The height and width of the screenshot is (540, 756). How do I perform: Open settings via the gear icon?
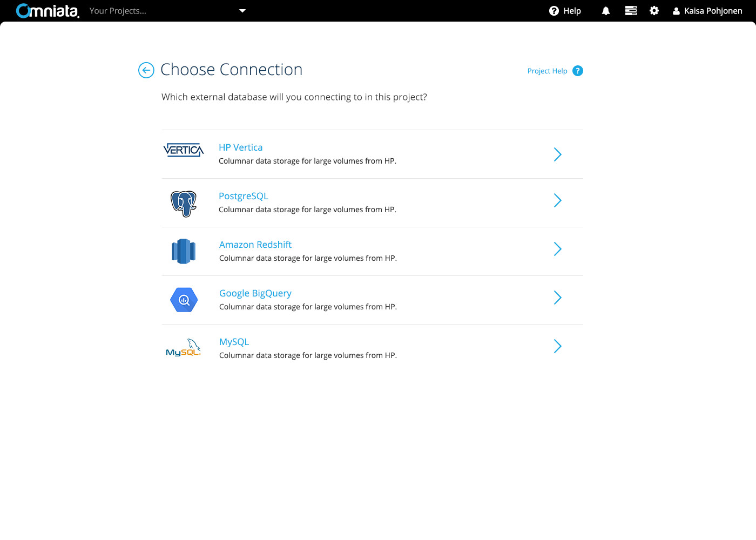click(654, 11)
